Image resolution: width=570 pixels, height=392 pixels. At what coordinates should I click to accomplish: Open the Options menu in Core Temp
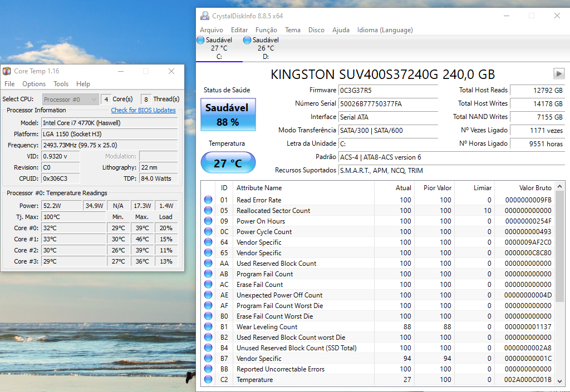point(34,84)
